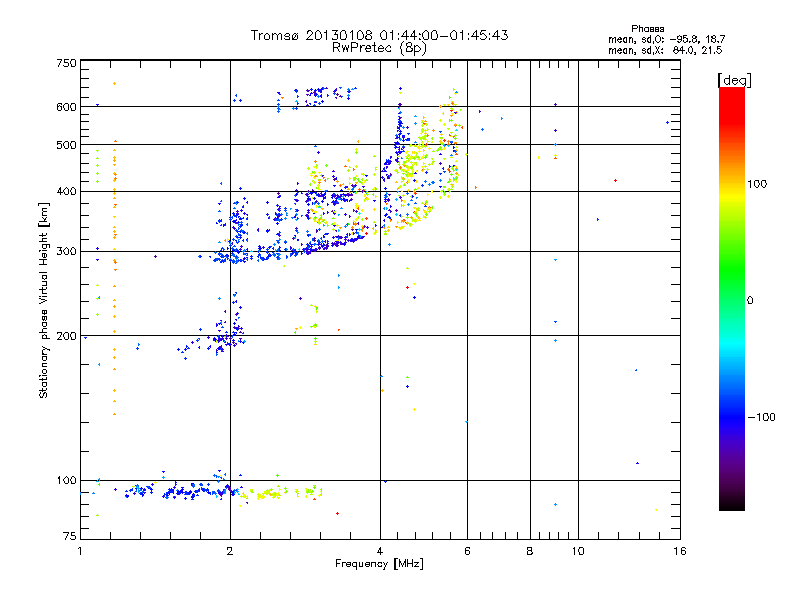Select the 'RwPretec (8p)' subtitle text
800x600 pixels.
coord(379,48)
